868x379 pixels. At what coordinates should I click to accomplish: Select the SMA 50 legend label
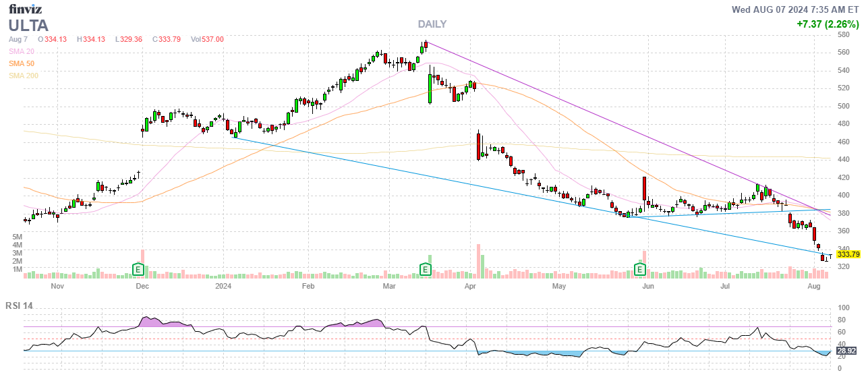[21, 63]
